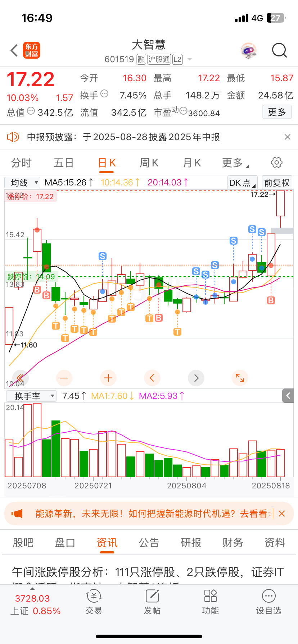Tap the 交易 yen icon

(x=94, y=596)
